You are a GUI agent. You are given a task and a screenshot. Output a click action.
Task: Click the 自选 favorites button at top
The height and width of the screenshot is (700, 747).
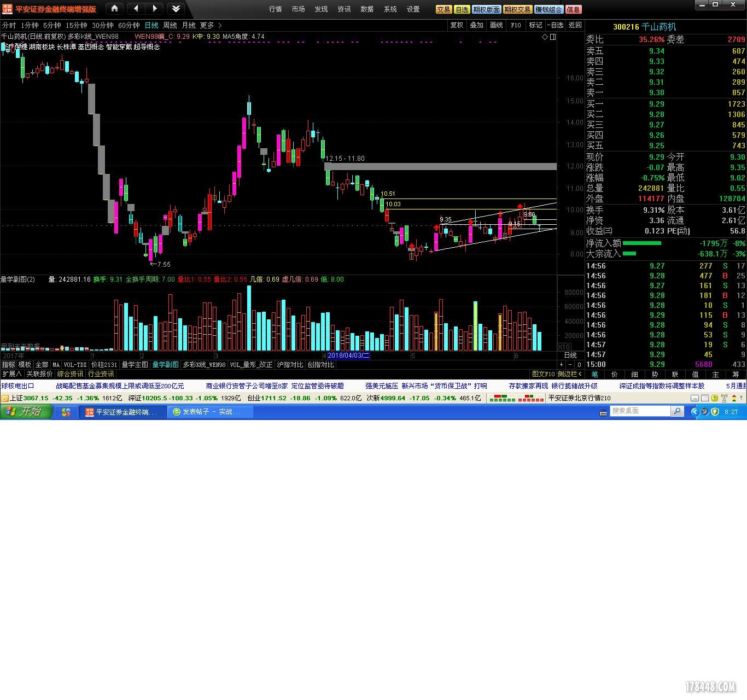tap(462, 9)
